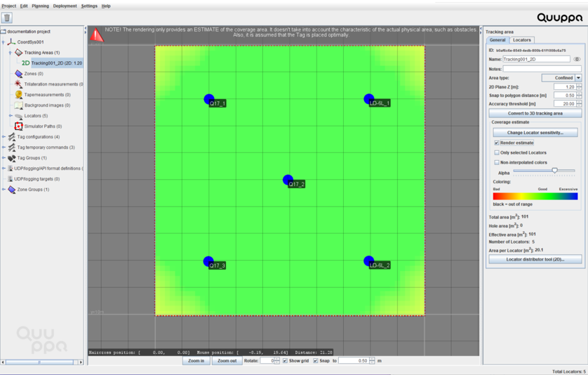
Task: Select the Q17_3 locator dot
Action: pyautogui.click(x=208, y=261)
